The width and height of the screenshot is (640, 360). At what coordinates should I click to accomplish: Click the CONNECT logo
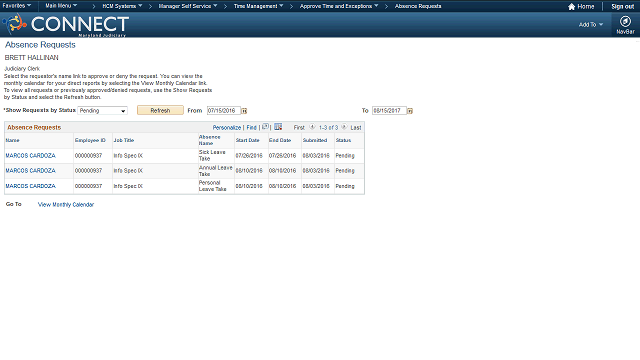pos(66,24)
